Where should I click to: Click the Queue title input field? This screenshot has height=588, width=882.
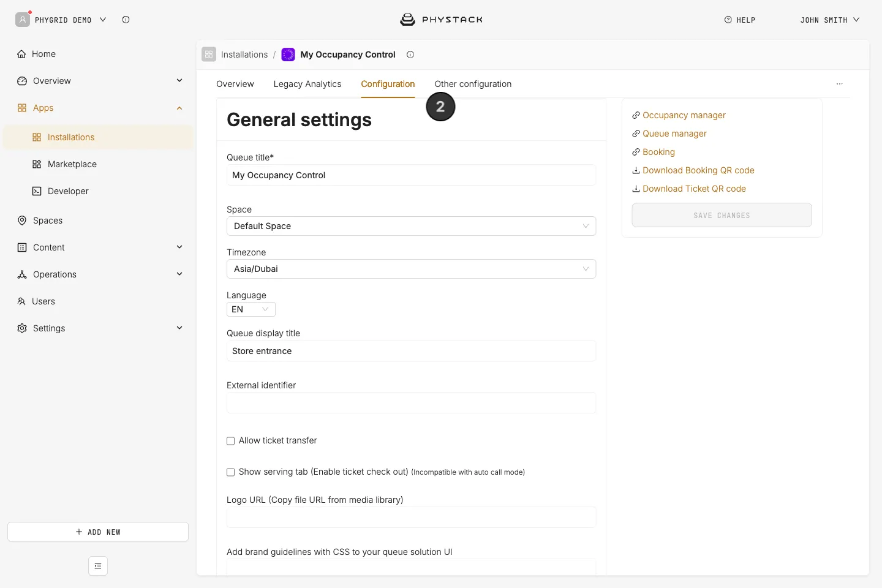411,175
